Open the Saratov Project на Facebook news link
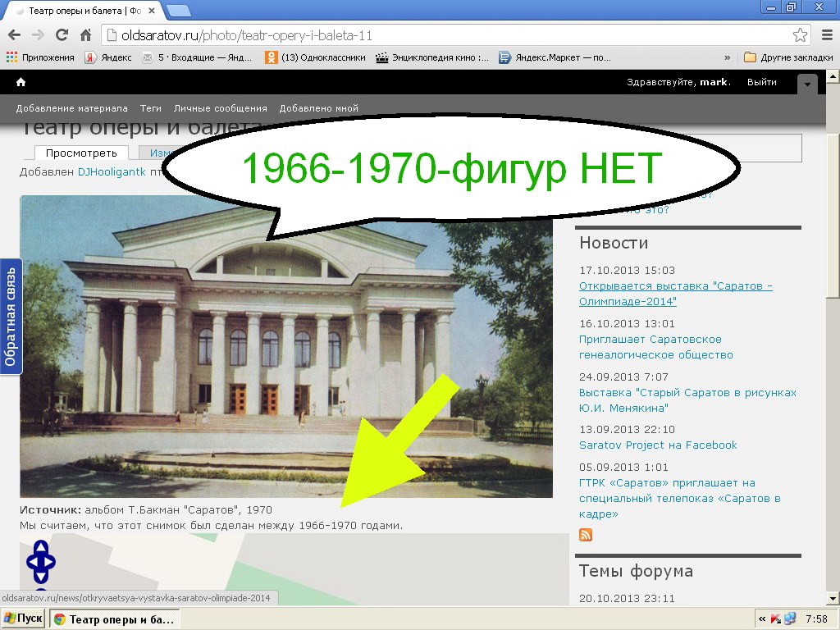This screenshot has height=630, width=840. (658, 445)
